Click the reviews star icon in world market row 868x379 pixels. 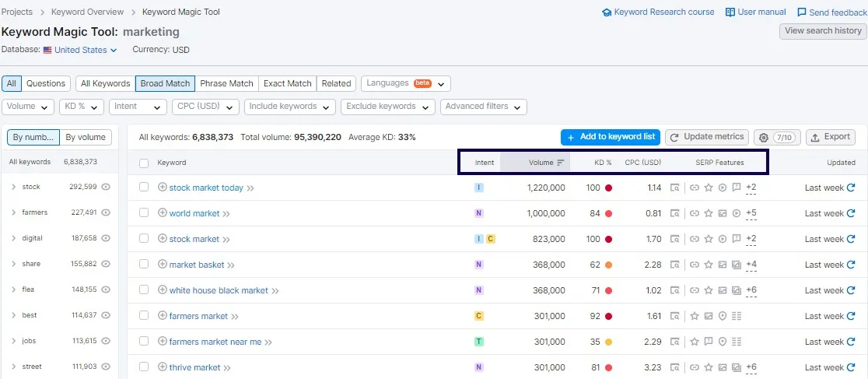pyautogui.click(x=708, y=213)
